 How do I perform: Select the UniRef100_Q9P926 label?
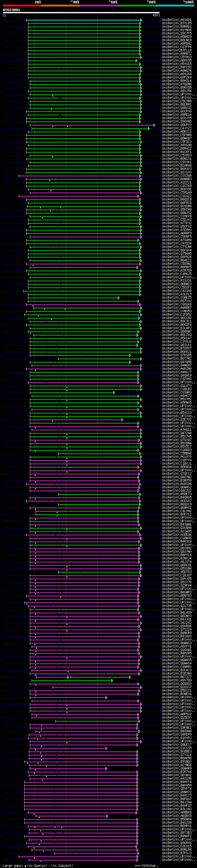coord(177,257)
